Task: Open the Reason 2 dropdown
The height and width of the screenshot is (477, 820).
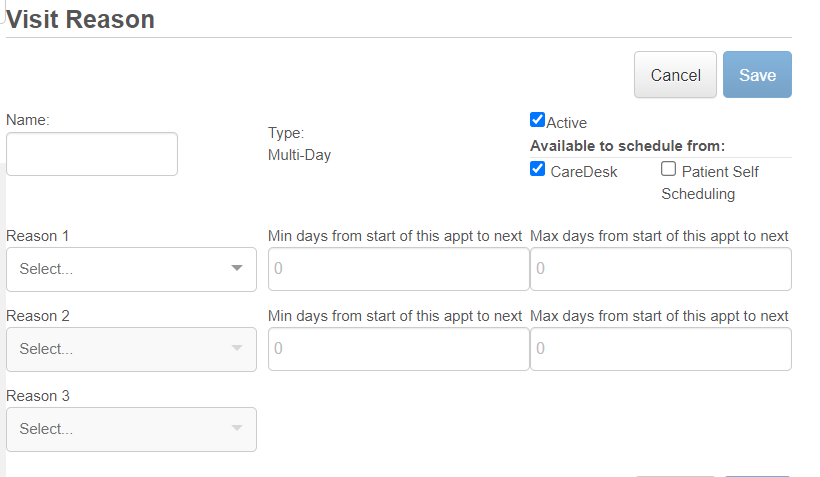Action: [x=131, y=349]
